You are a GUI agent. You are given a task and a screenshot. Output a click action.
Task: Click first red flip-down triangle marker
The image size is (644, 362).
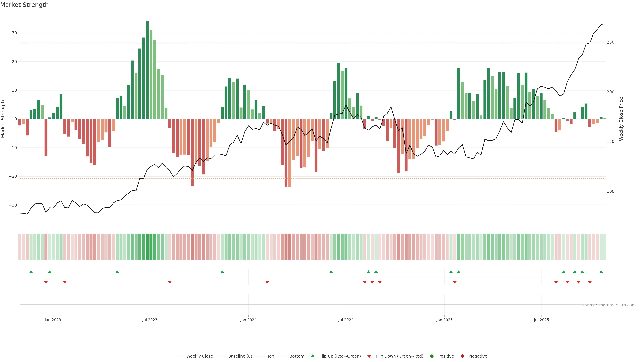(x=46, y=282)
